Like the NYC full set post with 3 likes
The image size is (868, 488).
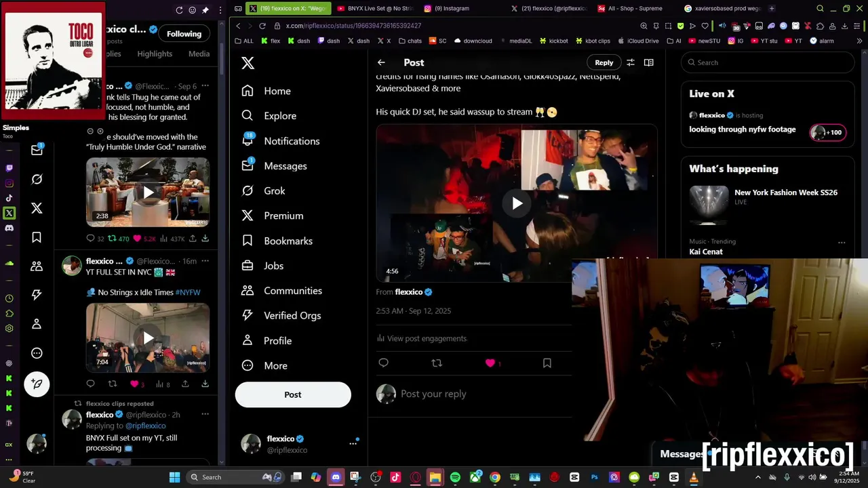coord(135,384)
